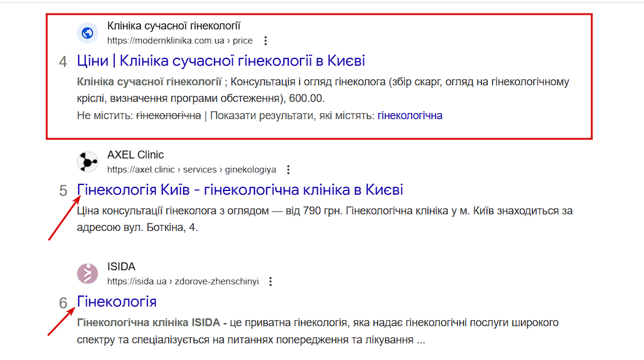Viewport: 644px width, 360px height.
Task: Click the globe favicon of Клініка сучасної гінекології
Action: 87,33
